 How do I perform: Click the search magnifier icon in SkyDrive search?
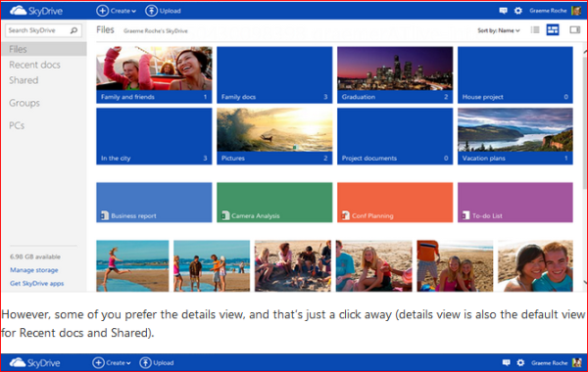73,30
